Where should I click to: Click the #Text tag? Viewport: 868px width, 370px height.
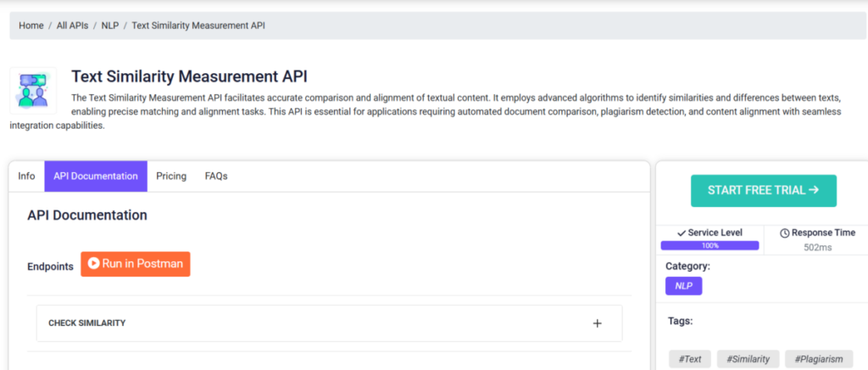(x=690, y=359)
